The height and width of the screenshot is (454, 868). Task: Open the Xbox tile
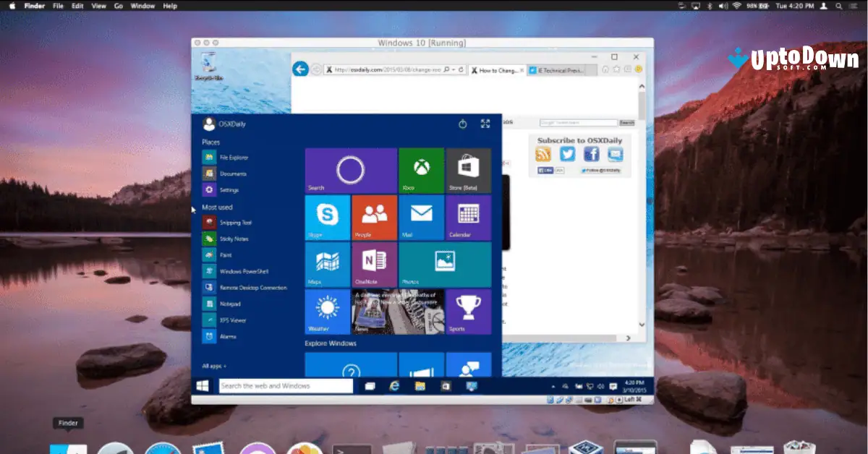click(422, 170)
